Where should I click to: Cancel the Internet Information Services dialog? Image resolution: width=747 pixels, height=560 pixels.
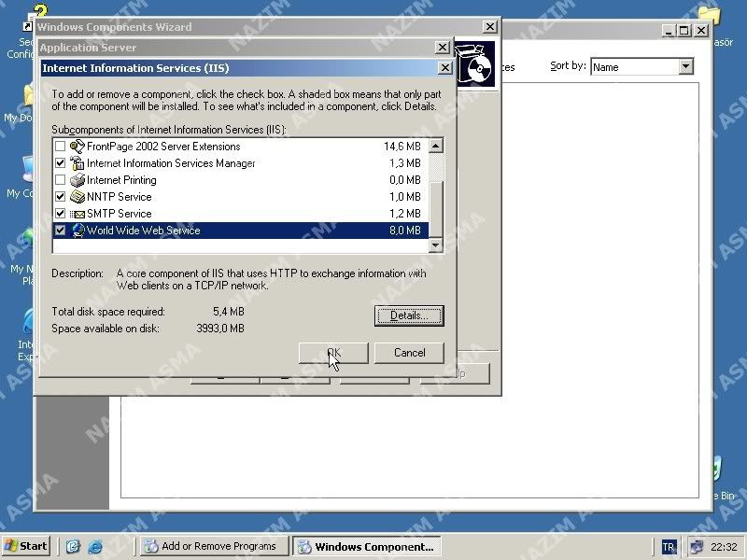(409, 353)
